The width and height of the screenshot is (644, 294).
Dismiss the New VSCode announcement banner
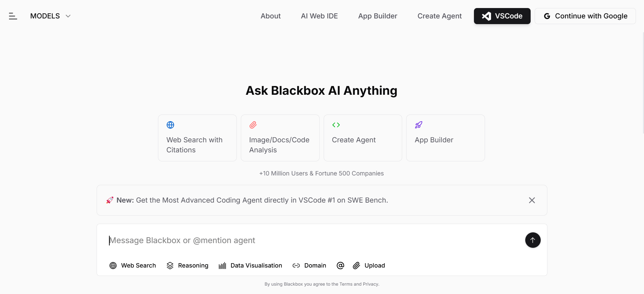pyautogui.click(x=532, y=200)
